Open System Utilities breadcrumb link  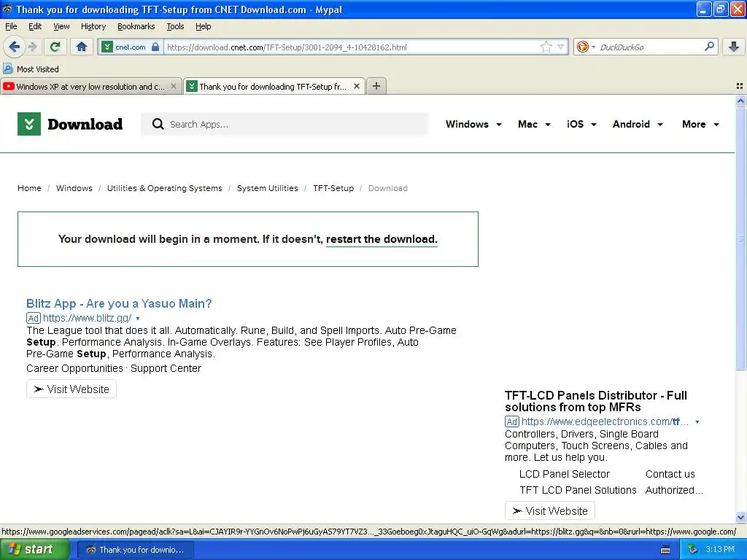pos(267,188)
